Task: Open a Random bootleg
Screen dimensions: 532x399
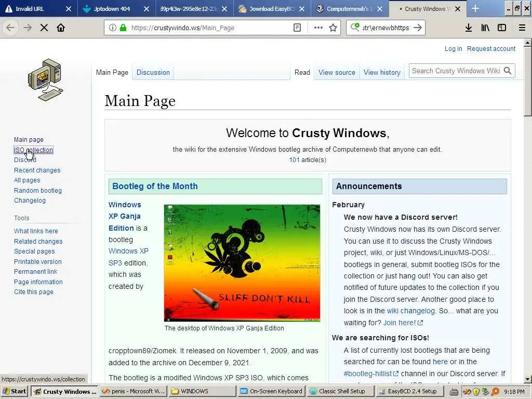Action: [37, 190]
